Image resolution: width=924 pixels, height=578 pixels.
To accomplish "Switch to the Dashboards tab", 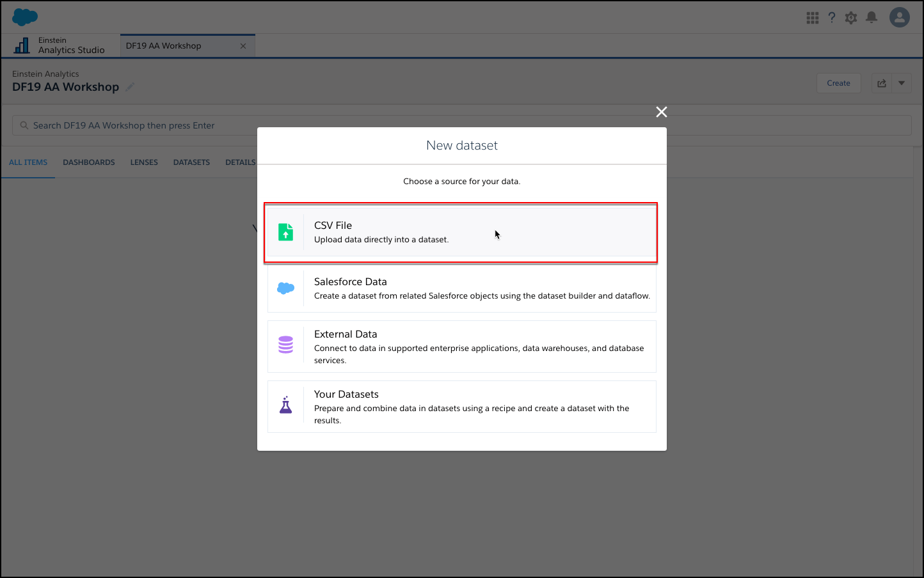I will coord(89,162).
